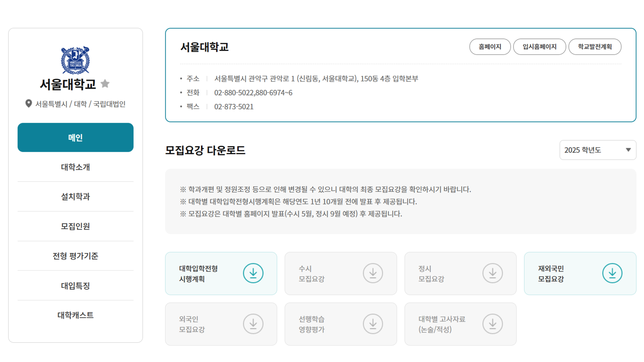The image size is (644, 362).
Task: Click the Seoul National University emblem logo
Action: 75,60
